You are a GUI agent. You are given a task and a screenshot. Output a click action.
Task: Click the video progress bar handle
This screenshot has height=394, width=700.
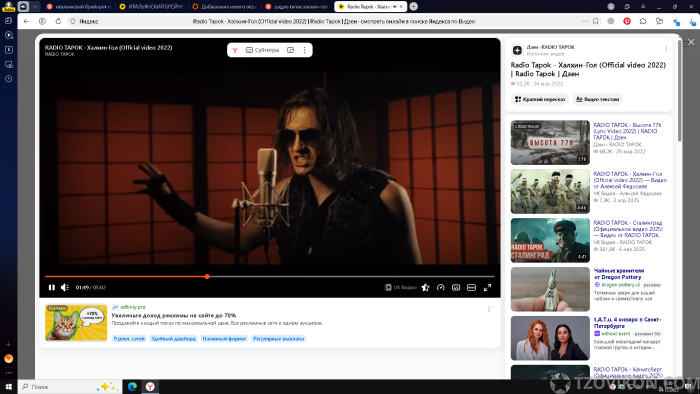click(x=207, y=277)
